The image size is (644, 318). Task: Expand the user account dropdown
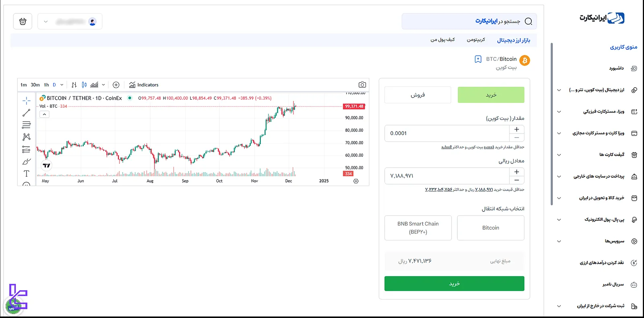[x=46, y=22]
